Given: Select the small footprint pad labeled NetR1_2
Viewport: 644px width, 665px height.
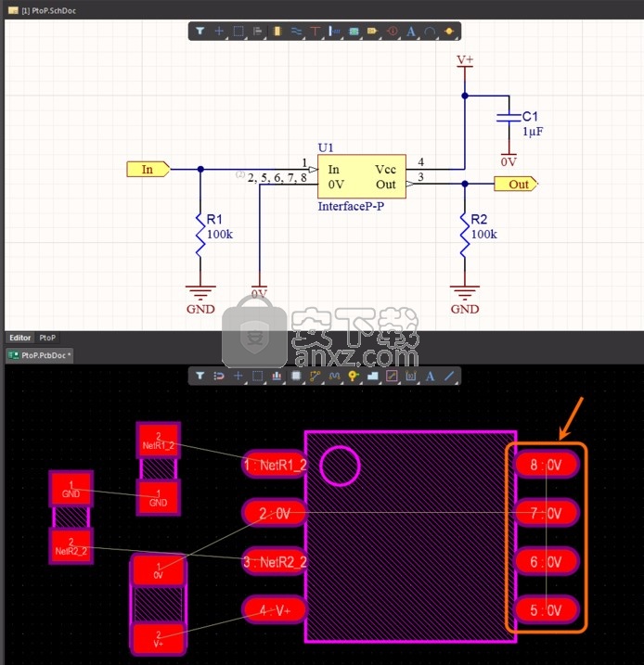Looking at the screenshot, I should point(159,441).
